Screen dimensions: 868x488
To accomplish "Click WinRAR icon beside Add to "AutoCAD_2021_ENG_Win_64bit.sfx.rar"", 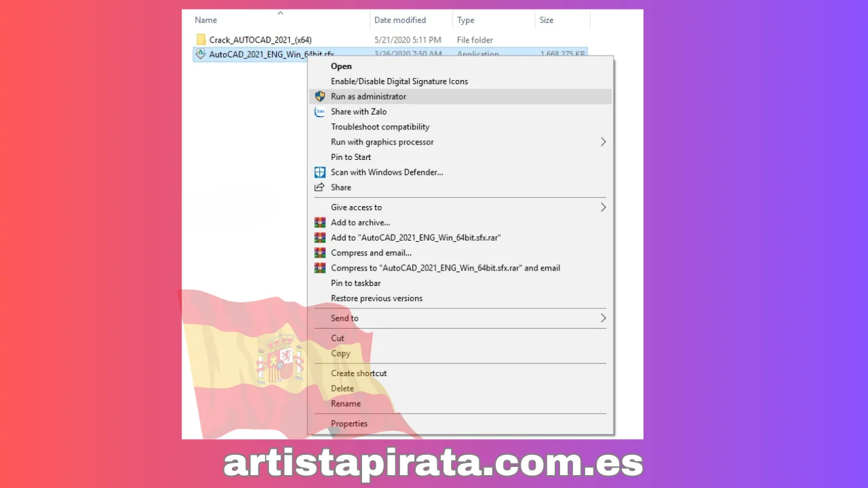I will point(320,238).
